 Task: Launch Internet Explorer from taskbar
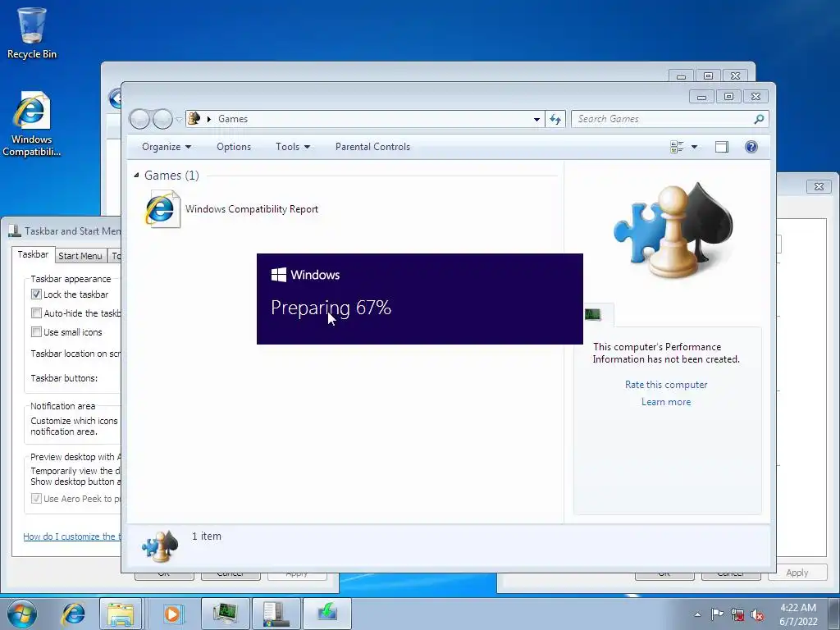(x=73, y=614)
